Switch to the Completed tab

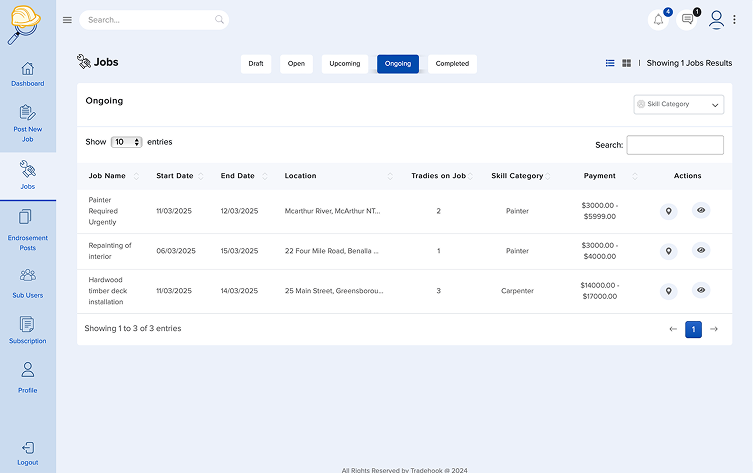click(x=452, y=64)
